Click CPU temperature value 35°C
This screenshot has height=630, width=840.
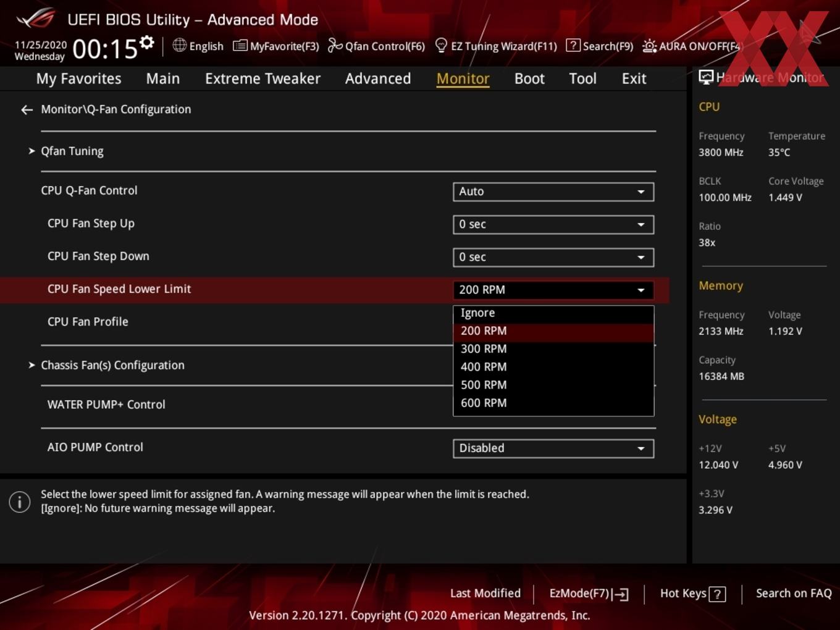779,153
